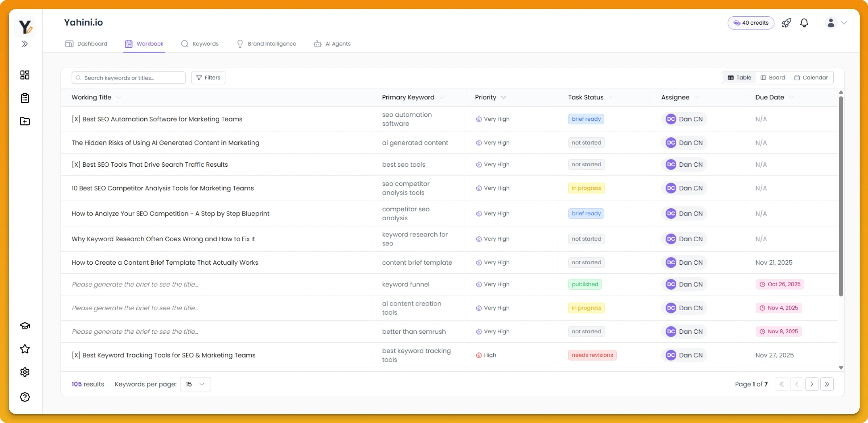Switch to Board view
This screenshot has height=423, width=868.
[x=773, y=77]
